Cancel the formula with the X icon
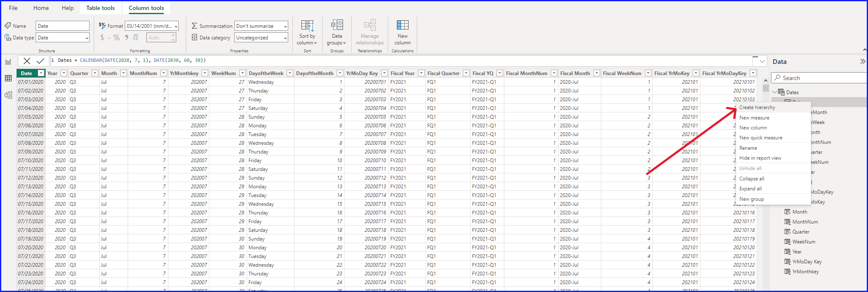Image resolution: width=868 pixels, height=292 pixels. [x=27, y=61]
